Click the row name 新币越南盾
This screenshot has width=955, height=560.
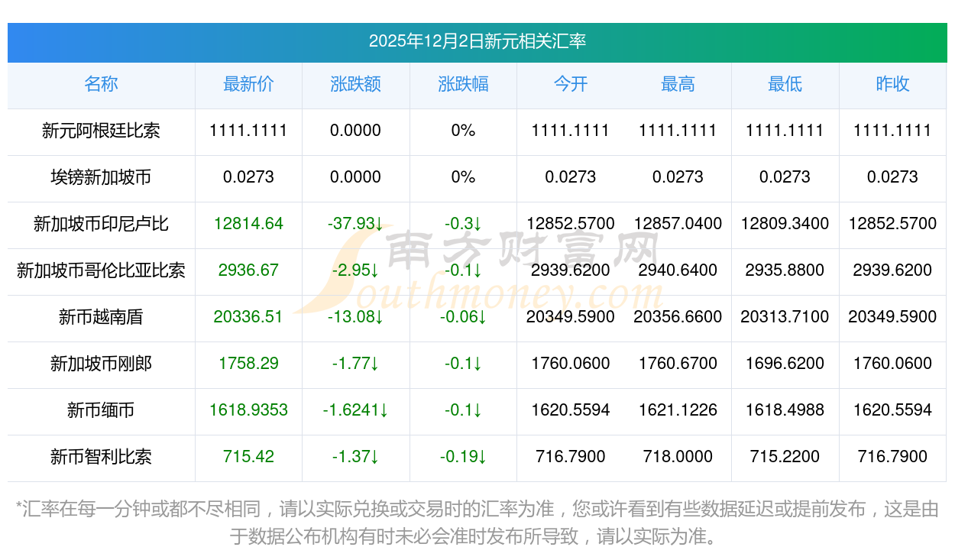pyautogui.click(x=101, y=317)
